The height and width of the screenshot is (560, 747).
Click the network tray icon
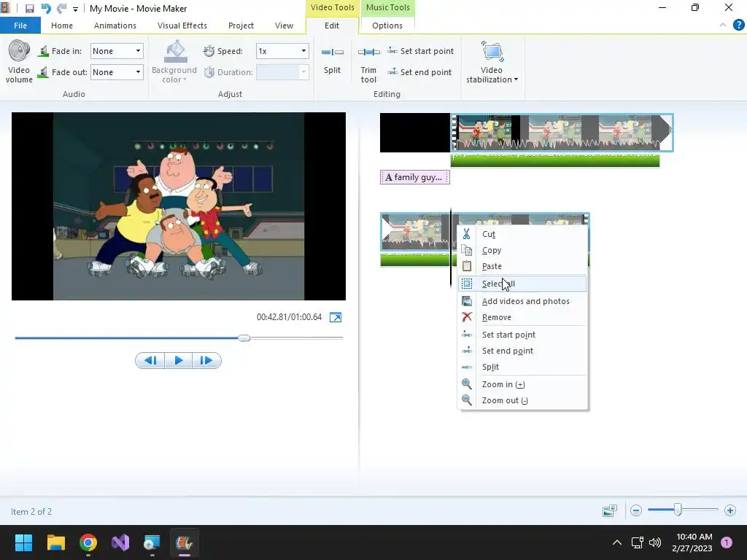tap(638, 542)
